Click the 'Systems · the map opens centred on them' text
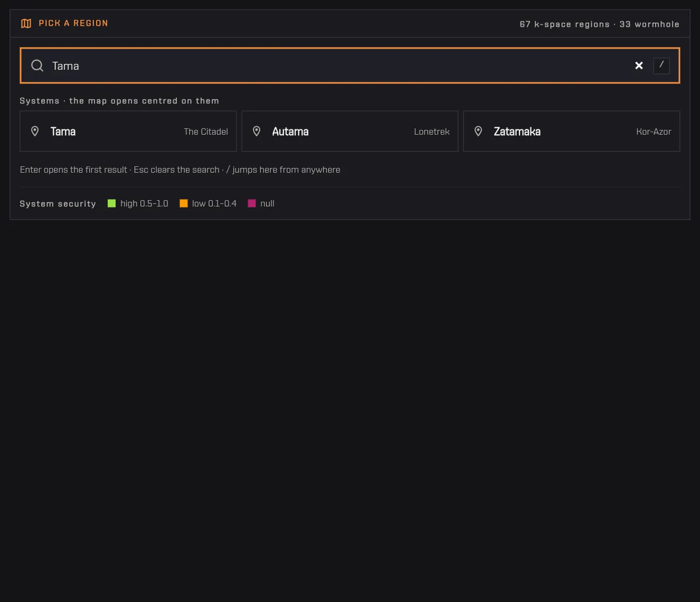The width and height of the screenshot is (700, 602). (119, 101)
